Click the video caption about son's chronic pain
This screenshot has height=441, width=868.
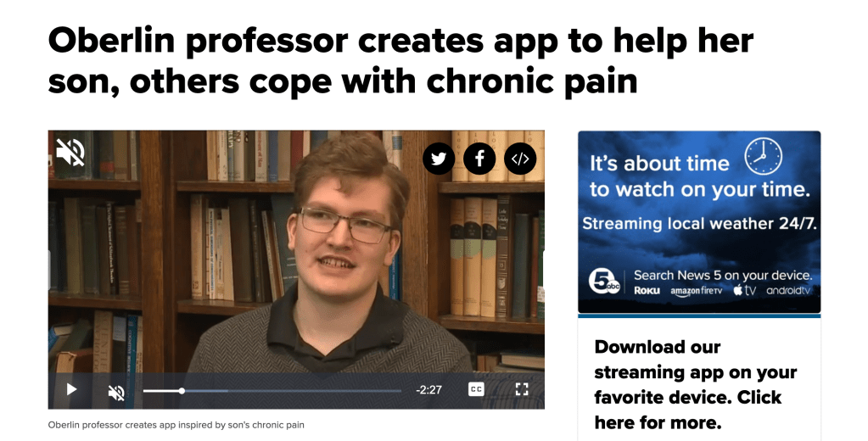[x=176, y=425]
